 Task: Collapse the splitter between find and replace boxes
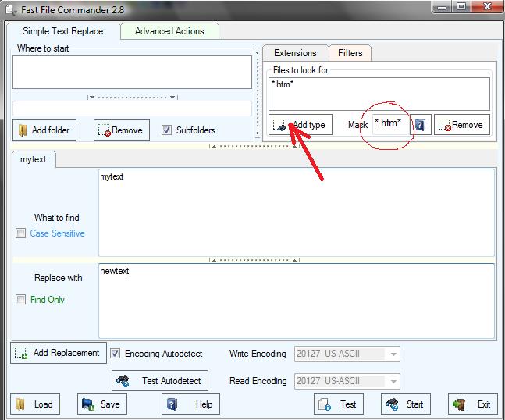tap(254, 260)
